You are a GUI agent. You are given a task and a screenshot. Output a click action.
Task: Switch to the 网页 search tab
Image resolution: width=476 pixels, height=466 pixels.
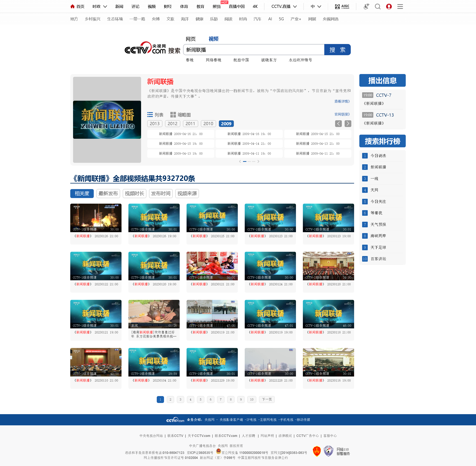point(190,39)
